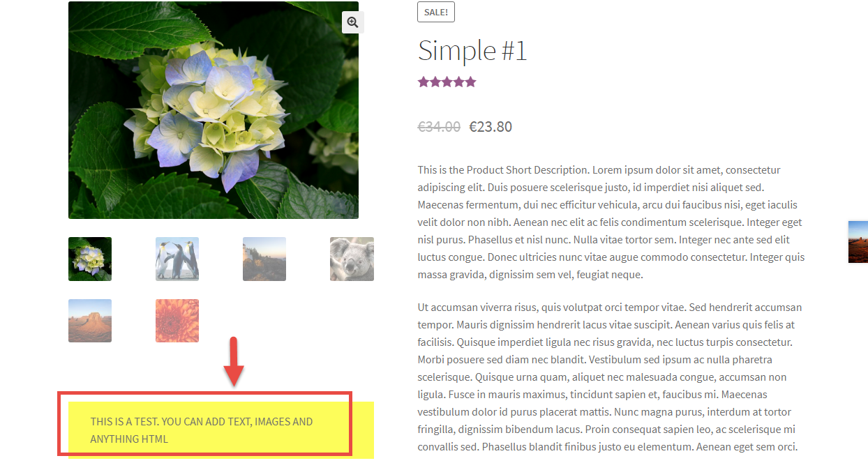The image size is (868, 463).
Task: Select the lighthouse gallery thumbnail
Action: [x=264, y=259]
